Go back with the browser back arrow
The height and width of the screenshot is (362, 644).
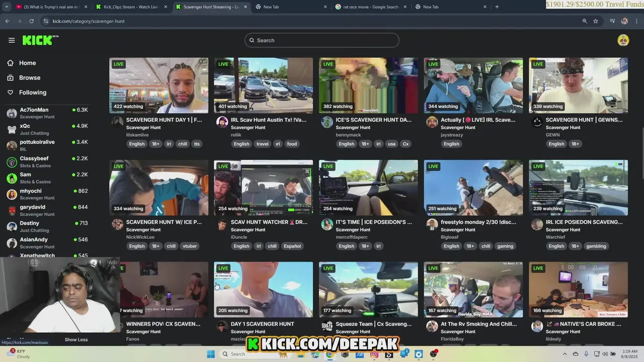coord(7,21)
